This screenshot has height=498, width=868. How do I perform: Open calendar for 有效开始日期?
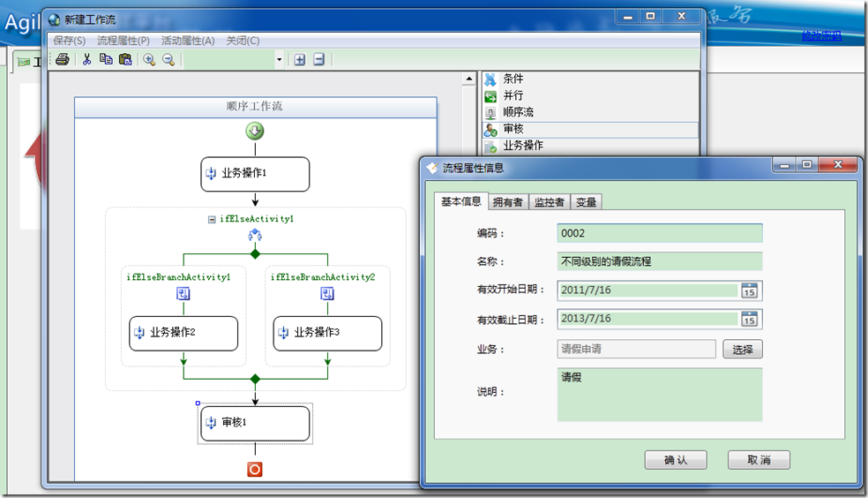pos(750,290)
